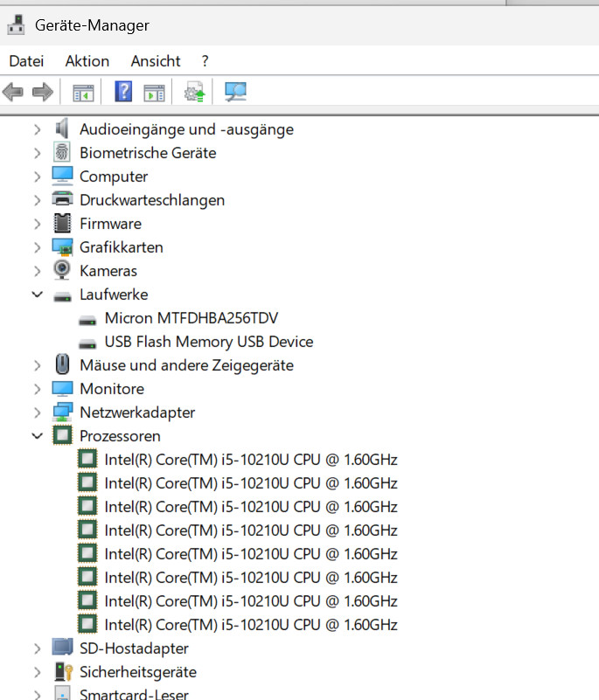The height and width of the screenshot is (700, 599).
Task: Select the Monitore category label
Action: coord(112,389)
